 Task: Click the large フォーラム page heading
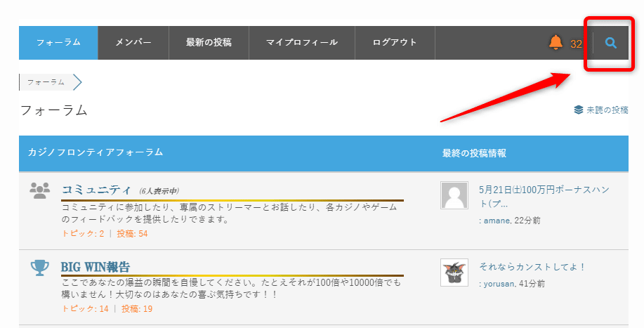pyautogui.click(x=54, y=110)
